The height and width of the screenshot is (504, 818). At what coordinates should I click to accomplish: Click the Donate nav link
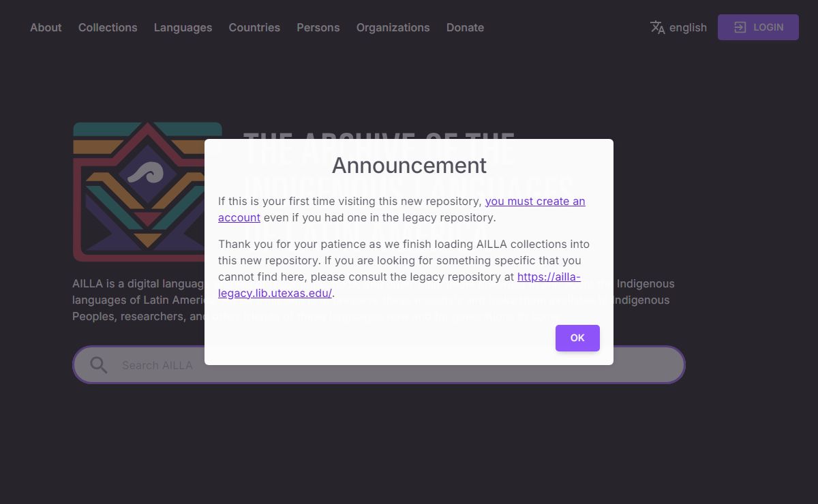click(x=465, y=27)
